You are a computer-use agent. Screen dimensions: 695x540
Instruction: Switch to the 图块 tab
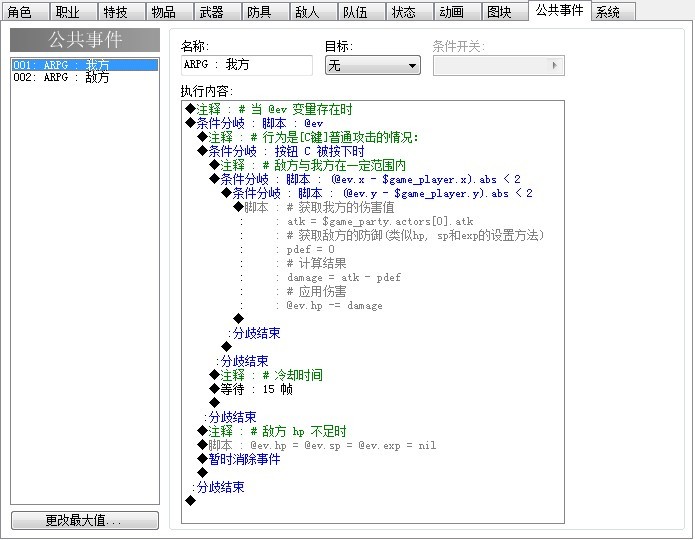505,12
